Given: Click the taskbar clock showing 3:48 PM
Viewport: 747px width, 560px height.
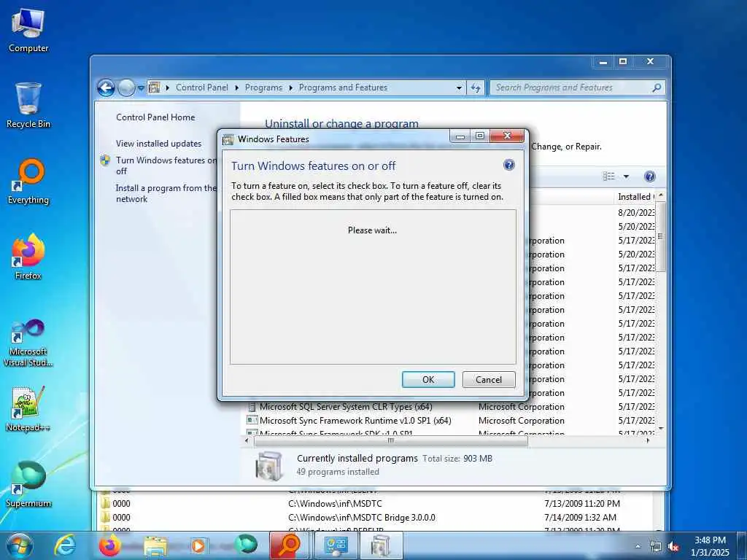Looking at the screenshot, I should 710,546.
